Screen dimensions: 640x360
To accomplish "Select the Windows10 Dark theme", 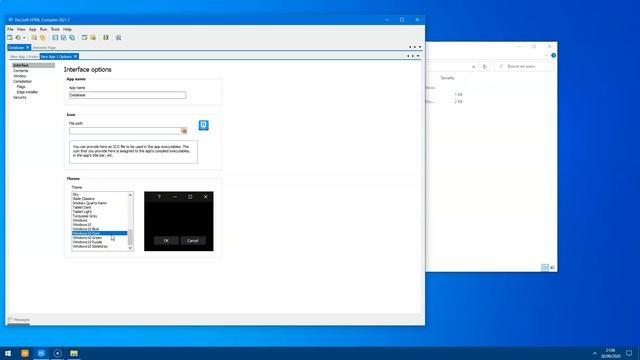I will click(100, 233).
